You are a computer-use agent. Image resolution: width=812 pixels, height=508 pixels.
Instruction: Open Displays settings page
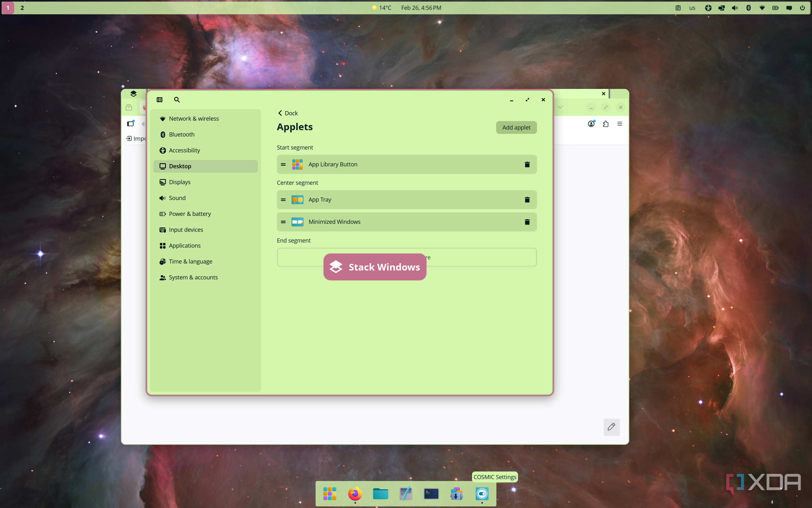pyautogui.click(x=205, y=182)
